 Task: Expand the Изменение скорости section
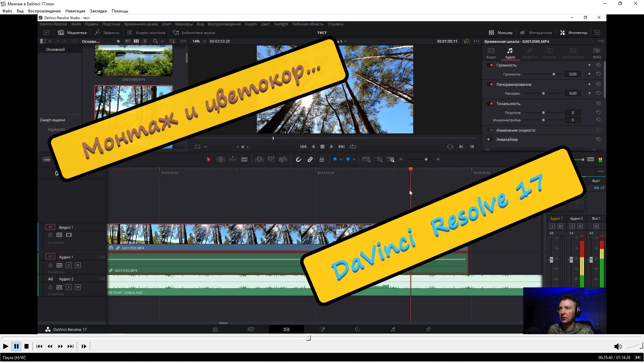point(516,130)
